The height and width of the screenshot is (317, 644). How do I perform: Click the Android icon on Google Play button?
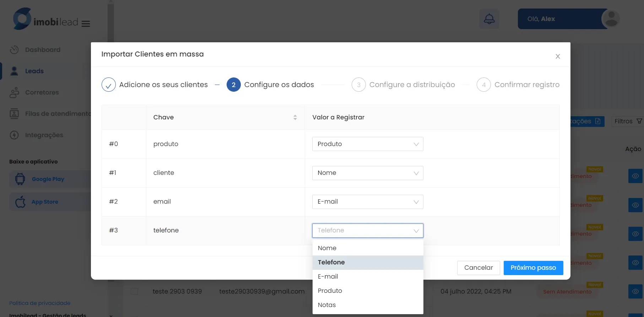pos(20,179)
